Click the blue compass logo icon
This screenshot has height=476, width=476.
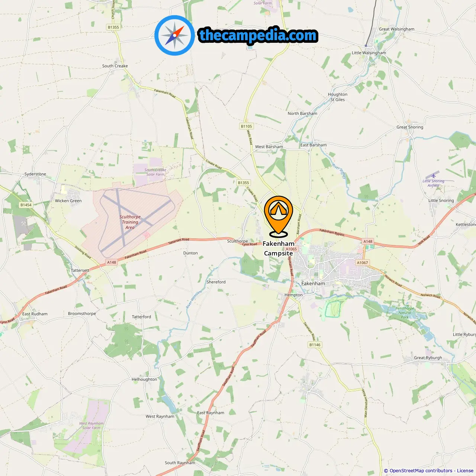pyautogui.click(x=175, y=35)
